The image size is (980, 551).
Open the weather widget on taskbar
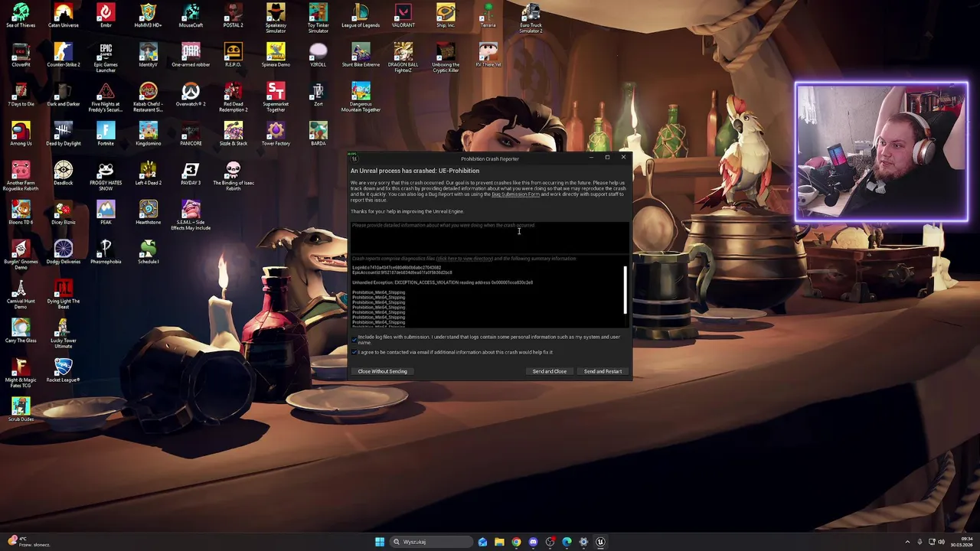(31, 542)
